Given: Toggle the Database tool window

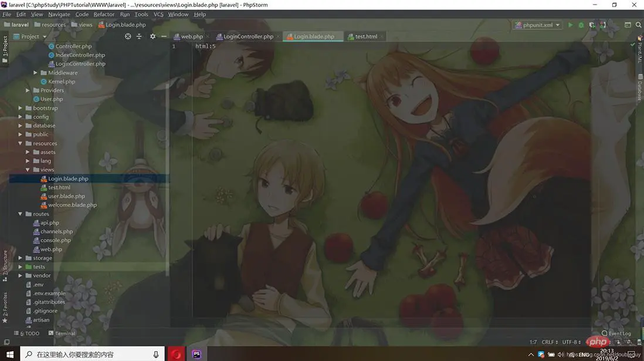Looking at the screenshot, I should click(640, 91).
